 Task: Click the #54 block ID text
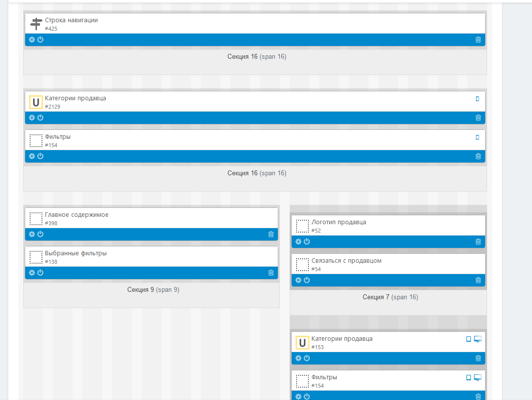pos(316,269)
